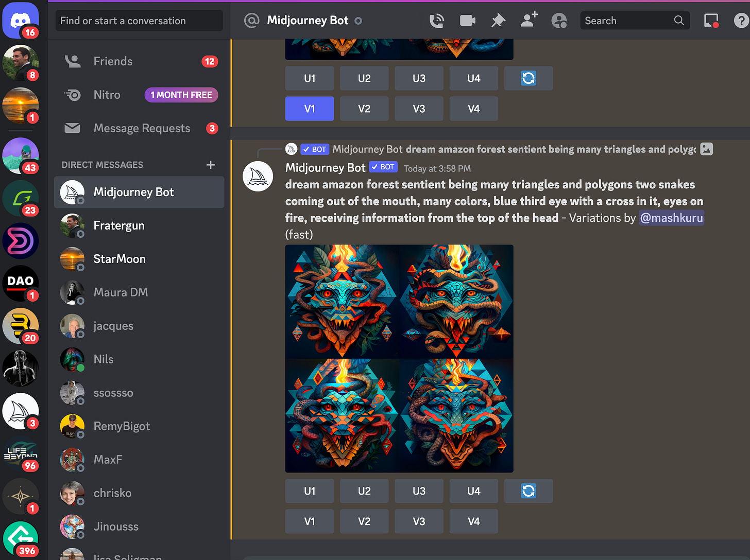Image resolution: width=750 pixels, height=560 pixels.
Task: Click highlighted V1 button in upper set
Action: pyautogui.click(x=310, y=109)
